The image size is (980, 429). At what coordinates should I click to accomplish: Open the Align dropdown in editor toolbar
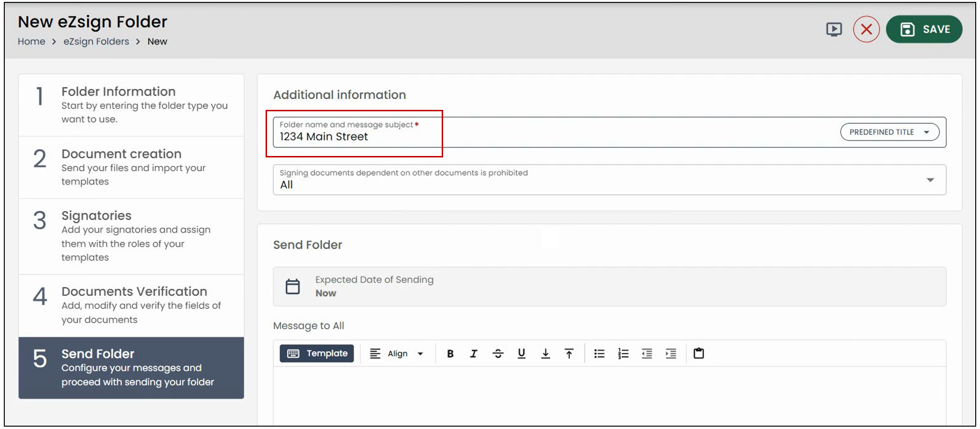pyautogui.click(x=396, y=353)
